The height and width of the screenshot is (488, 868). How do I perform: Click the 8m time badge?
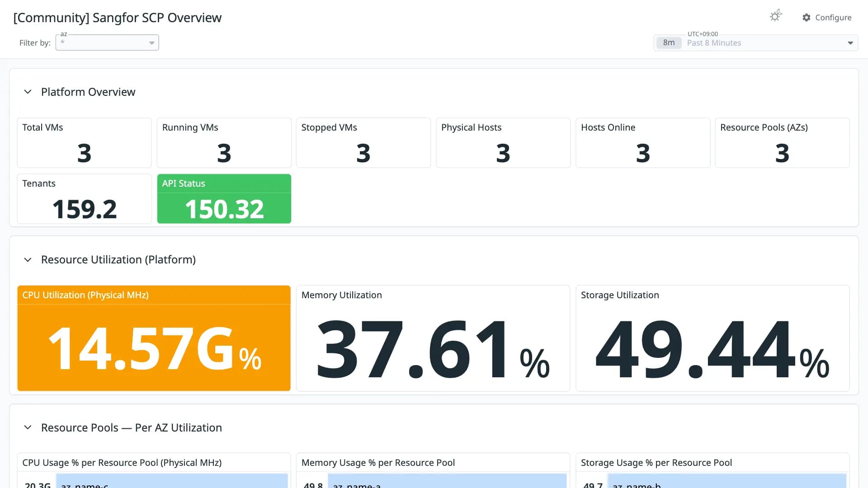point(669,43)
